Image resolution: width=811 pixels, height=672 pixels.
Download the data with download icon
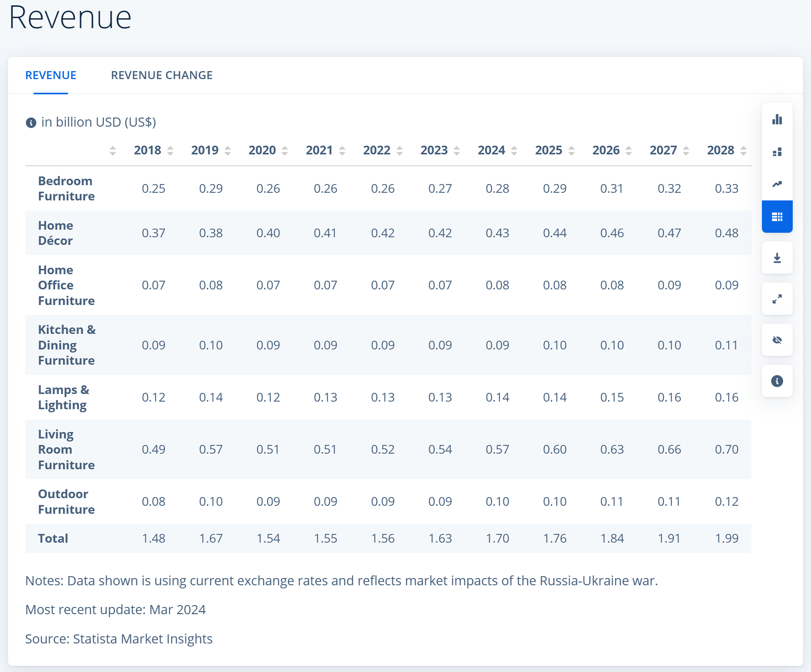777,257
